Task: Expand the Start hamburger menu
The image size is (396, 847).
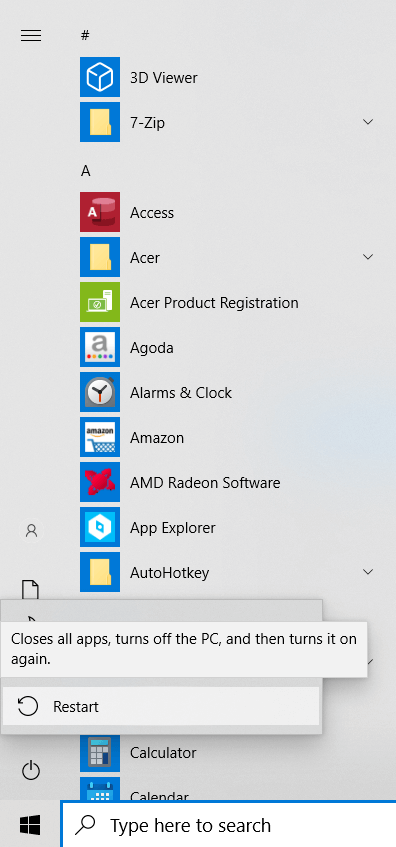Action: [31, 35]
